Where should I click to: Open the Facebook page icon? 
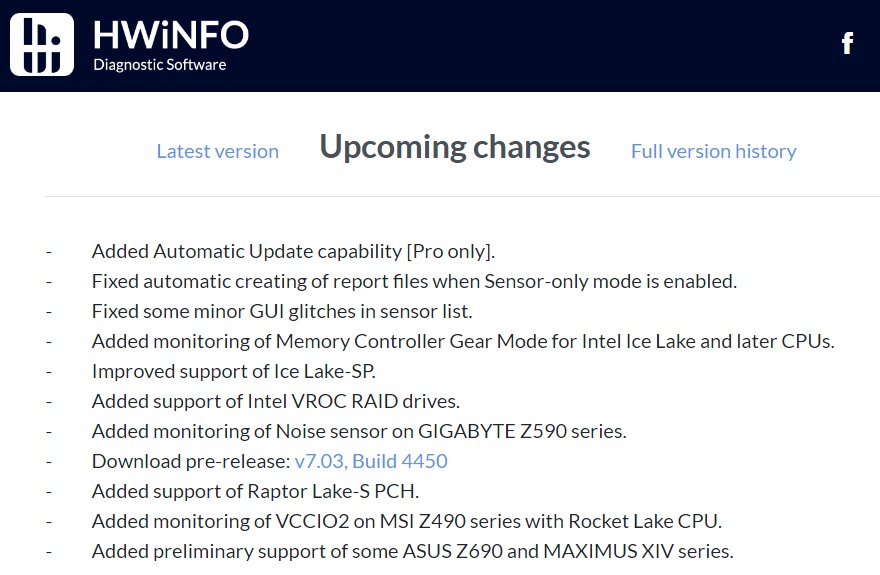click(847, 43)
